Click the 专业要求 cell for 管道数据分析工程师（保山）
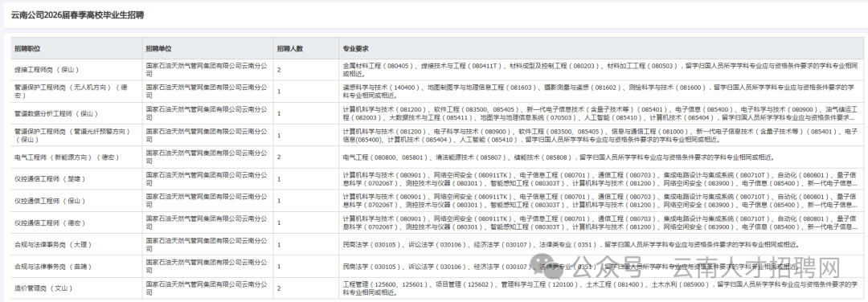This screenshot has height=302, width=868. tap(600, 113)
